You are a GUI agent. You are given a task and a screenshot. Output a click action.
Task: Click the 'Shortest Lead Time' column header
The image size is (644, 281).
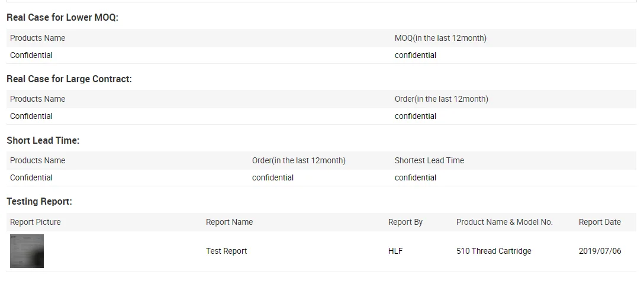click(x=429, y=160)
